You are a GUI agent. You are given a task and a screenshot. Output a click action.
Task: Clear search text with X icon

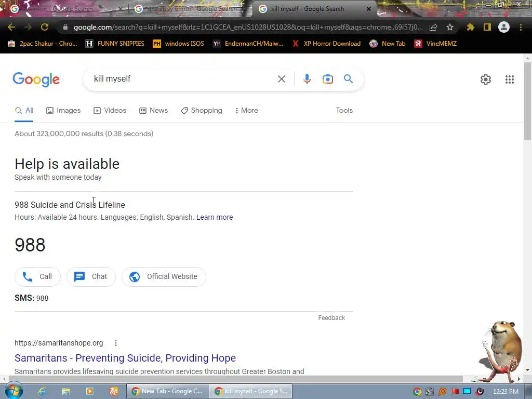[x=281, y=79]
